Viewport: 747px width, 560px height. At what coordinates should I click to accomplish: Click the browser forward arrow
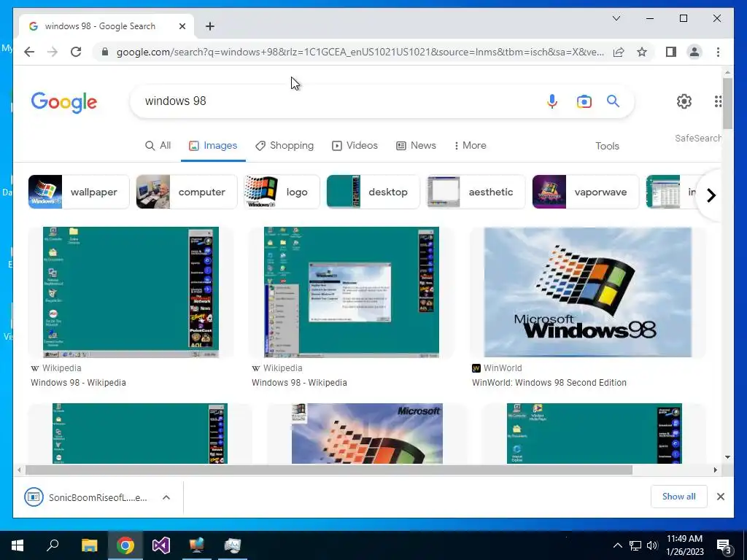(x=53, y=52)
